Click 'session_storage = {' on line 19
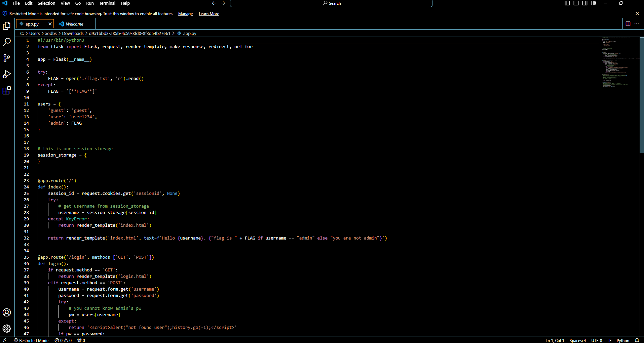This screenshot has height=343, width=644. (62, 155)
